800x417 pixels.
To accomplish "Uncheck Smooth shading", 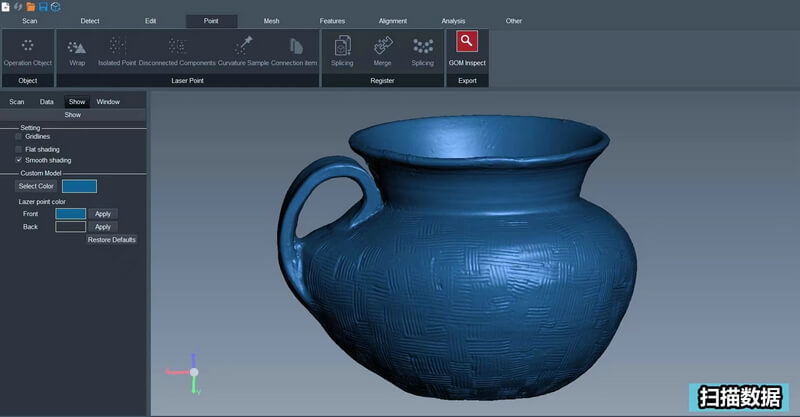I will pyautogui.click(x=18, y=160).
